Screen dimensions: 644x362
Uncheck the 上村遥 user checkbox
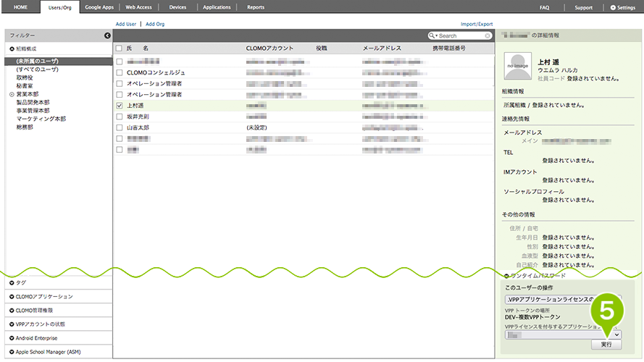[119, 105]
